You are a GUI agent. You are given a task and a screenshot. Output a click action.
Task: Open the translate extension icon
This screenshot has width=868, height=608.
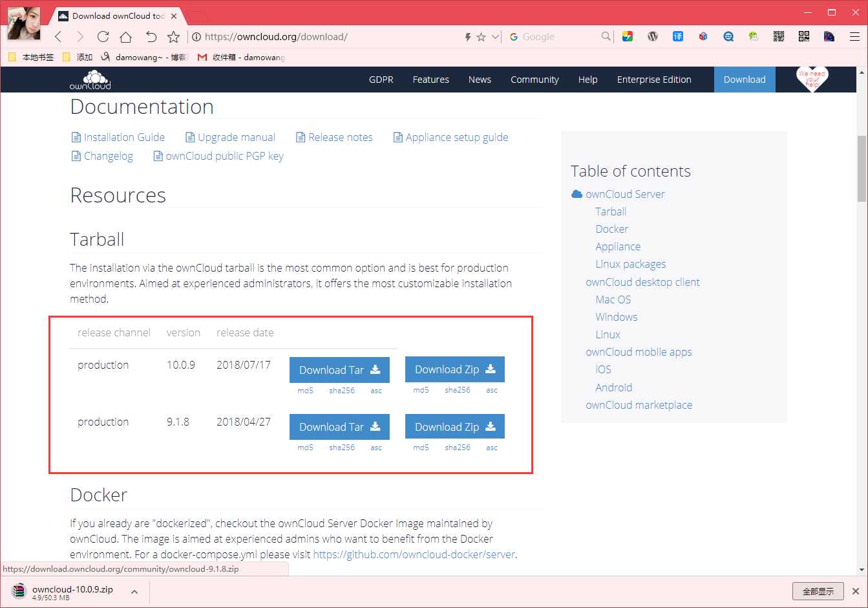pos(678,36)
